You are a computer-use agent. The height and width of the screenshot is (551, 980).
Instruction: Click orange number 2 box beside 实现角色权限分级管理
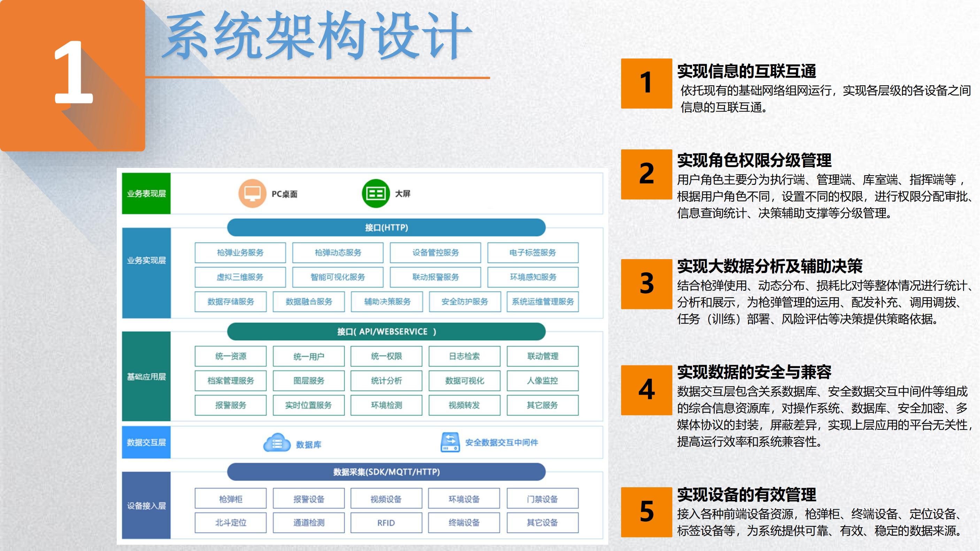(646, 174)
